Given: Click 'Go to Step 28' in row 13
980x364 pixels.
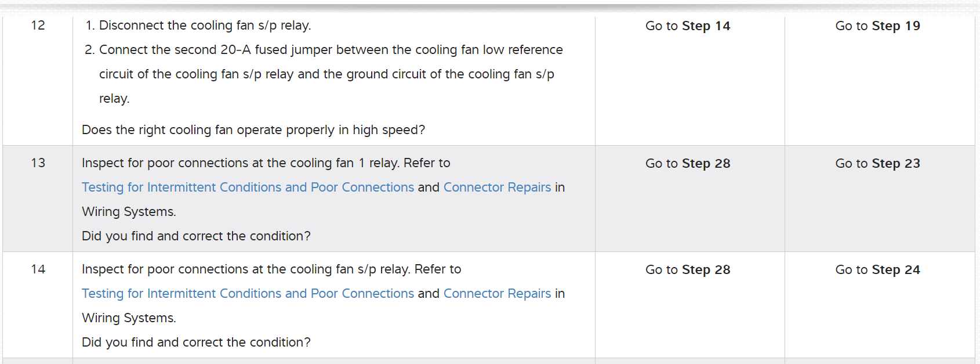Looking at the screenshot, I should 688,164.
